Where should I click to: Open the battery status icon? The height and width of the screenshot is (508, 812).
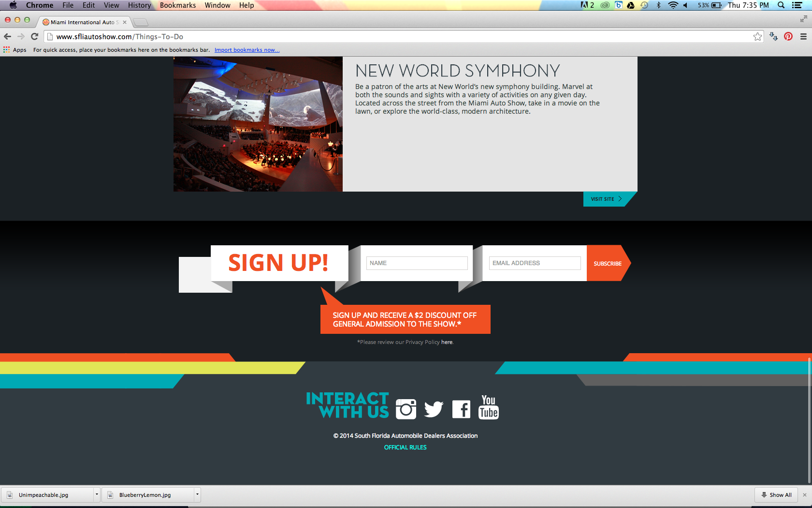click(717, 5)
